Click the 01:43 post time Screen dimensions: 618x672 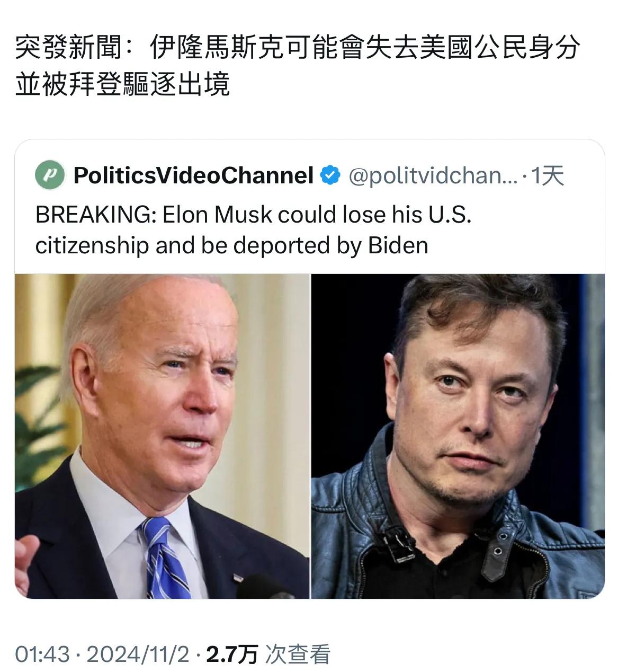tap(42, 654)
